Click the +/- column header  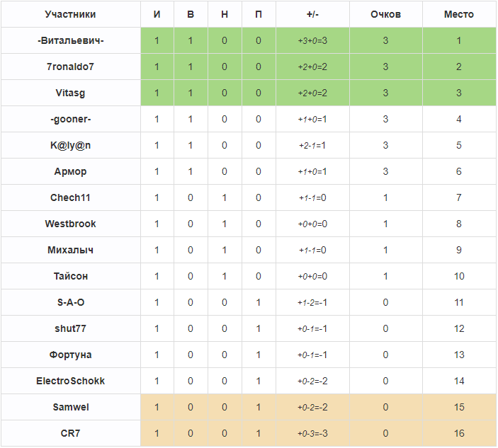tap(312, 14)
